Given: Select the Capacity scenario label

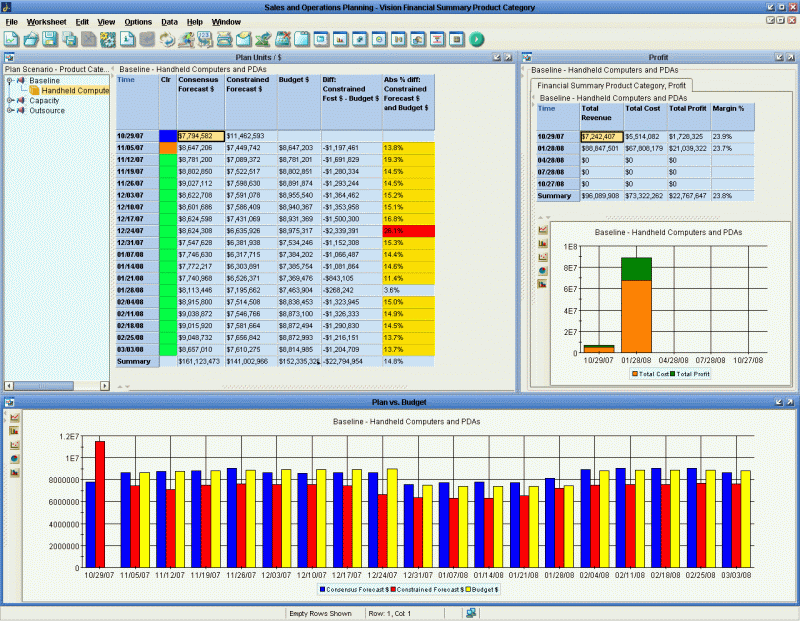Looking at the screenshot, I should click(44, 101).
